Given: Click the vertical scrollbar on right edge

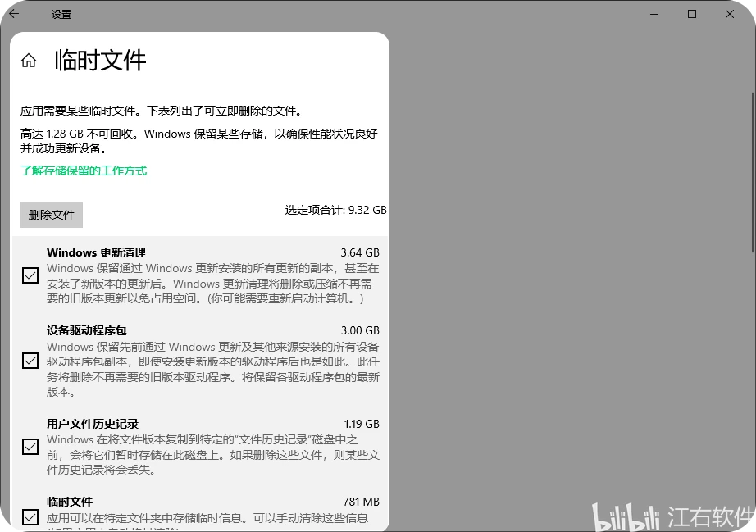Looking at the screenshot, I should pos(753,172).
